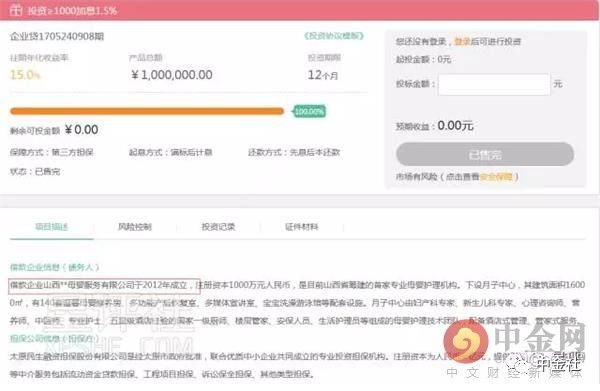600x391 pixels.
Task: Focus the 投标金额 input field
Action: tap(494, 85)
